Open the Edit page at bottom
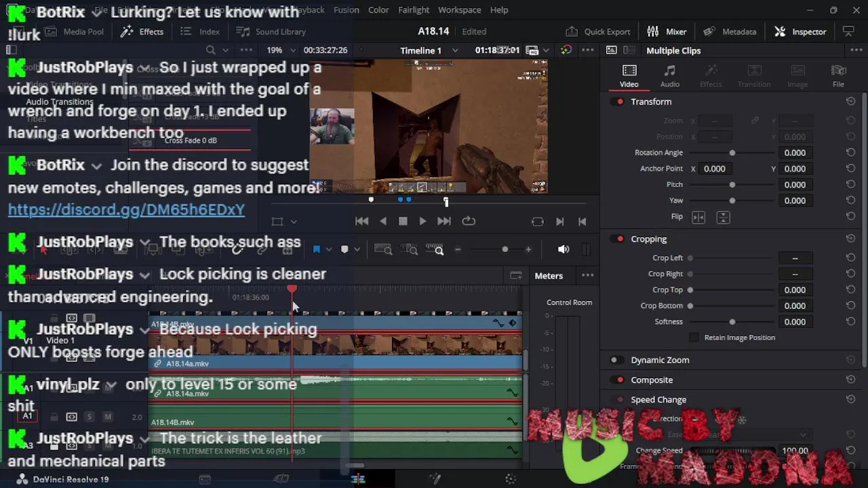 click(358, 479)
